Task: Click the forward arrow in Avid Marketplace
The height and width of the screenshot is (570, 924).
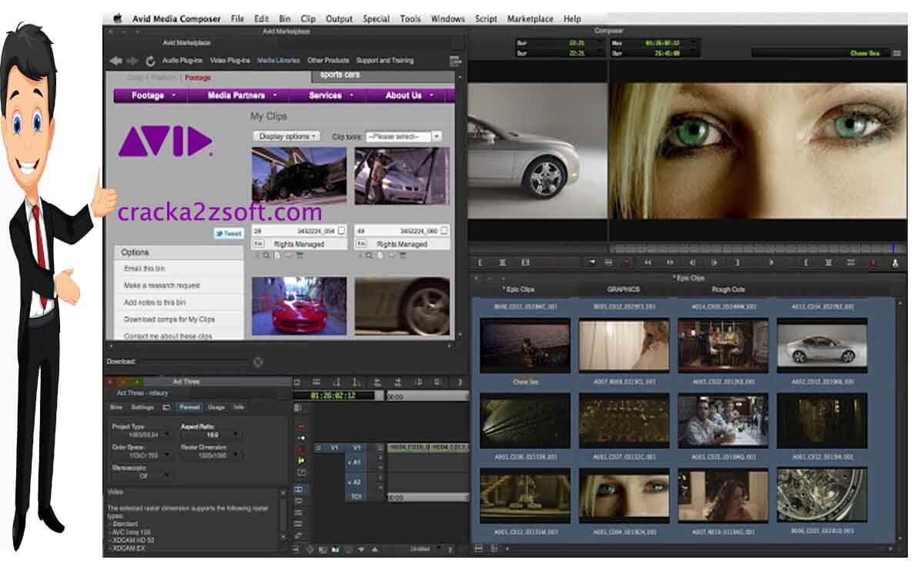Action: pyautogui.click(x=132, y=60)
